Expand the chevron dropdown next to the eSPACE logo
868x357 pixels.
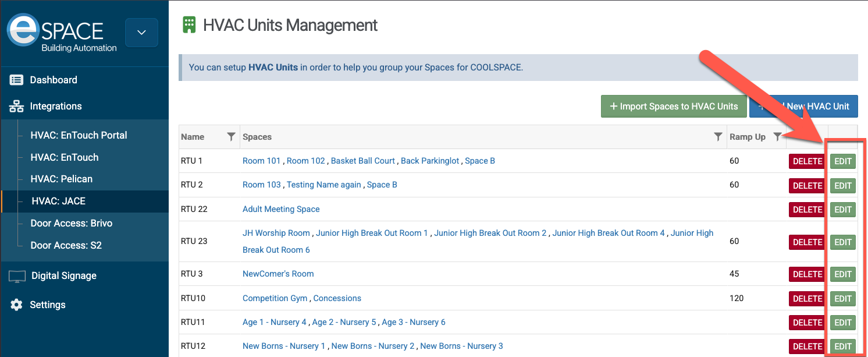pos(141,33)
